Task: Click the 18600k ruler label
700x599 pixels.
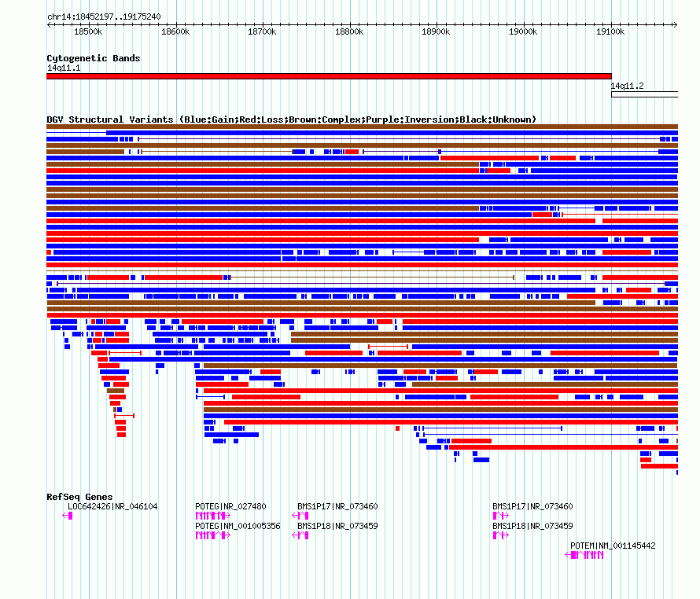Action: 175,32
